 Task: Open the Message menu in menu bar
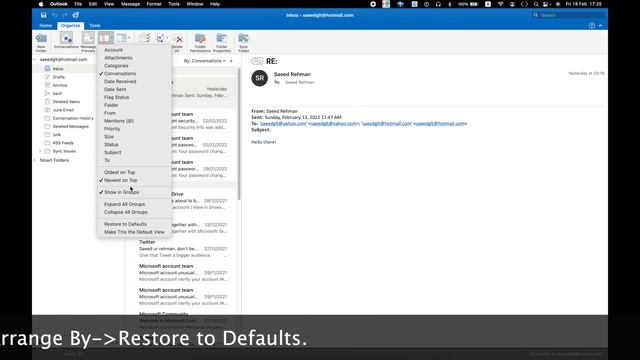[130, 4]
